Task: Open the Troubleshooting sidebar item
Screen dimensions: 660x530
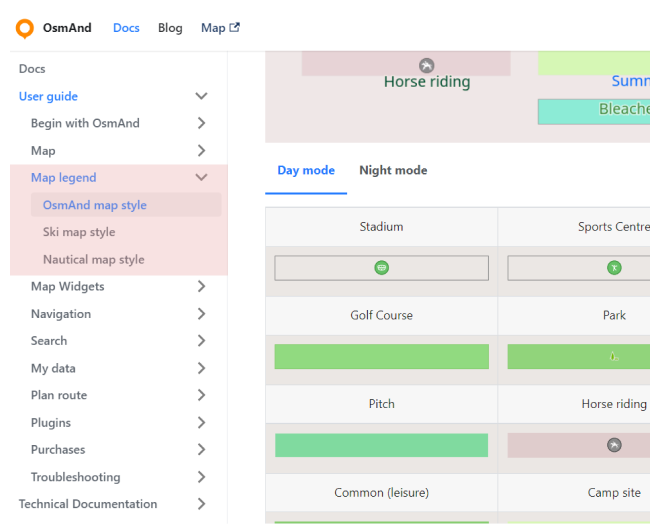Action: coord(75,477)
